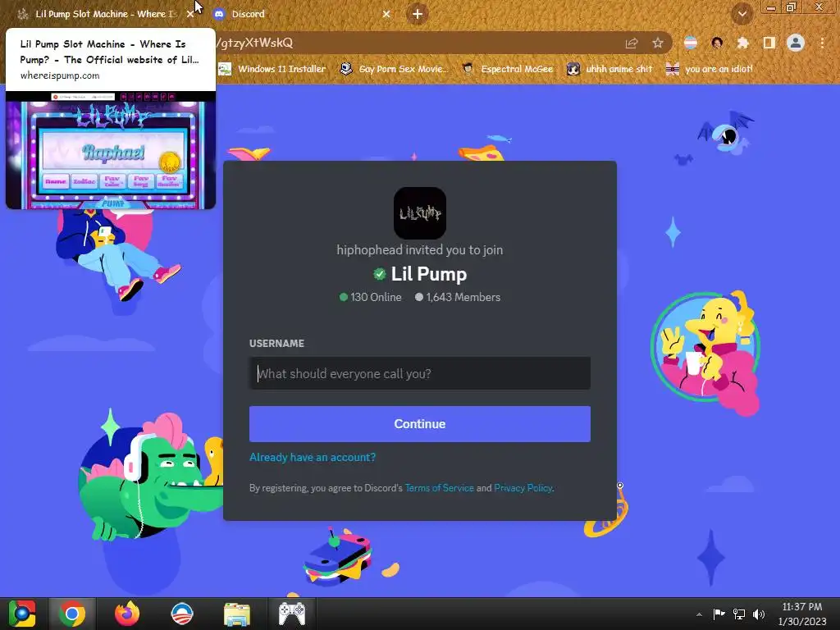The width and height of the screenshot is (840, 630).
Task: Open network status tray icon
Action: click(x=739, y=614)
